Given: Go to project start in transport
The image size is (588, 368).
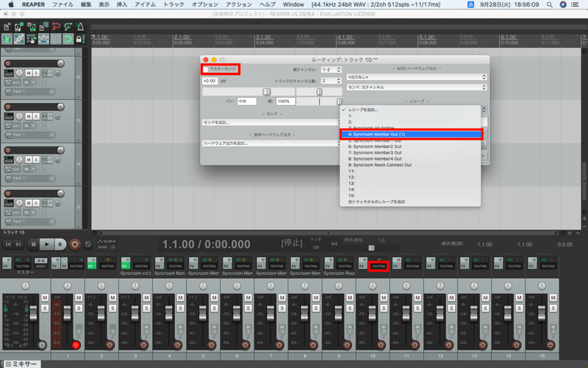Looking at the screenshot, I should pos(8,244).
